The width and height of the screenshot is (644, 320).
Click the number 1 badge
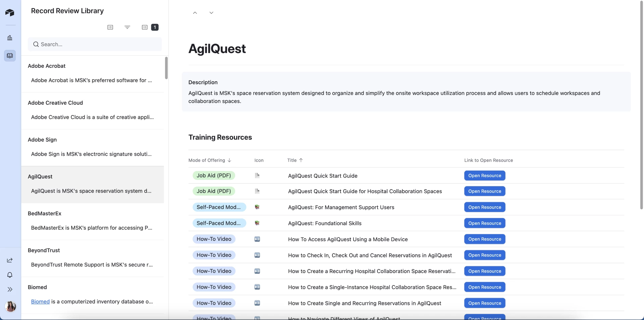pos(155,27)
